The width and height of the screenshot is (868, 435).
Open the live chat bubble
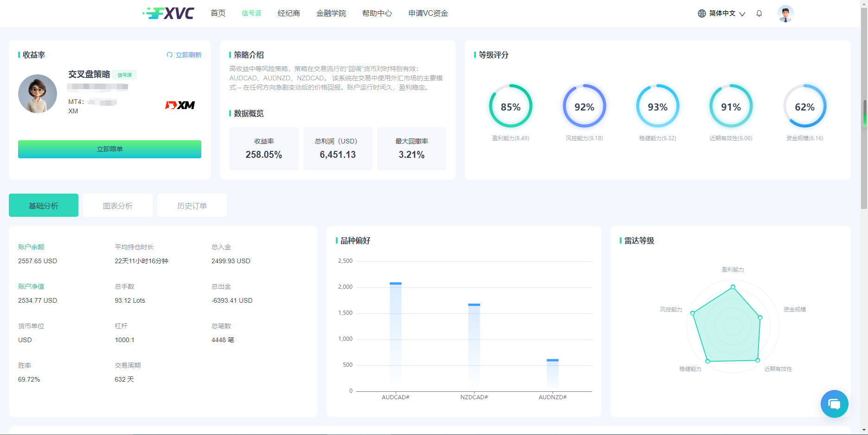click(x=834, y=404)
